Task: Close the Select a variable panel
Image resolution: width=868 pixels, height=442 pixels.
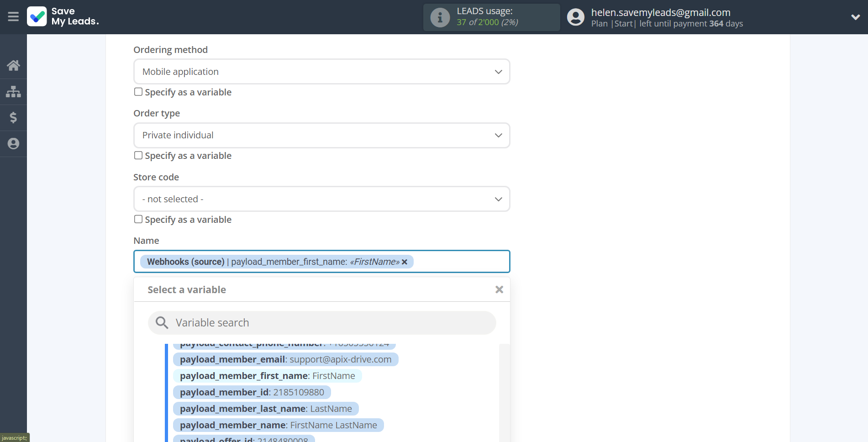Action: point(499,289)
